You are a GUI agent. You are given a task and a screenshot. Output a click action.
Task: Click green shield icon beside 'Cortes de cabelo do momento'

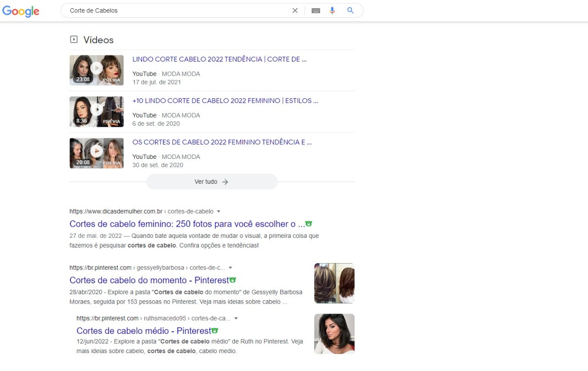click(x=232, y=280)
